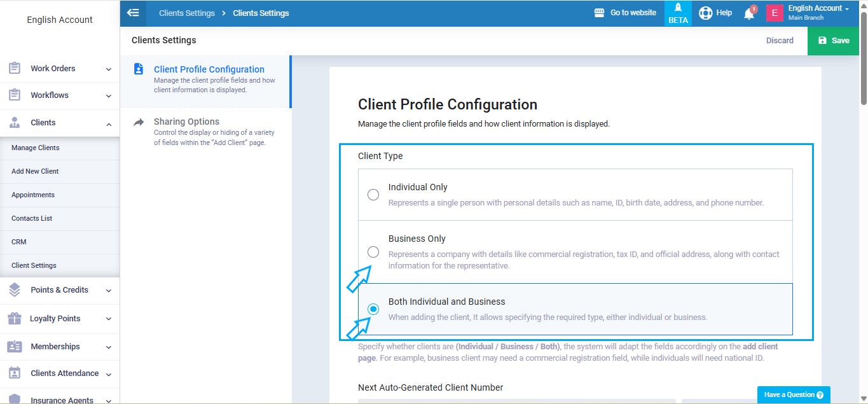Click the Loyalty Points gift icon
Viewport: 868px width, 404px height.
[x=15, y=318]
